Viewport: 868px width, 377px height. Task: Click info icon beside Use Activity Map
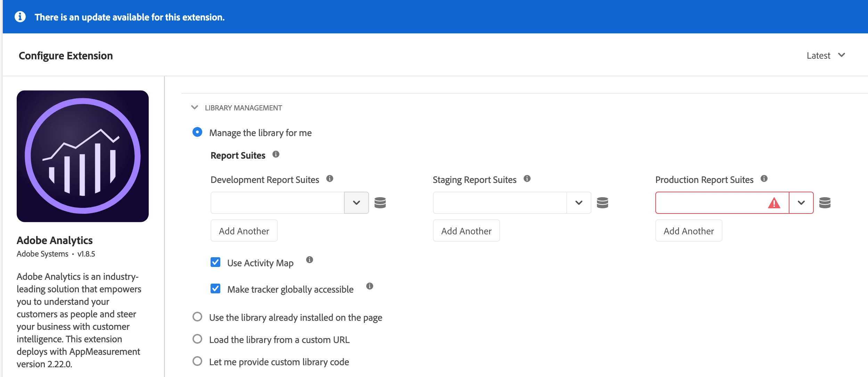coord(310,260)
